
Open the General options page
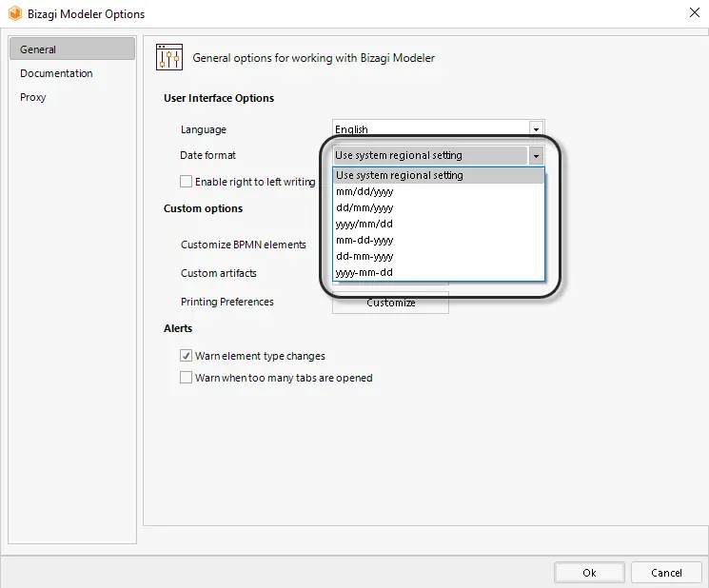click(x=72, y=49)
